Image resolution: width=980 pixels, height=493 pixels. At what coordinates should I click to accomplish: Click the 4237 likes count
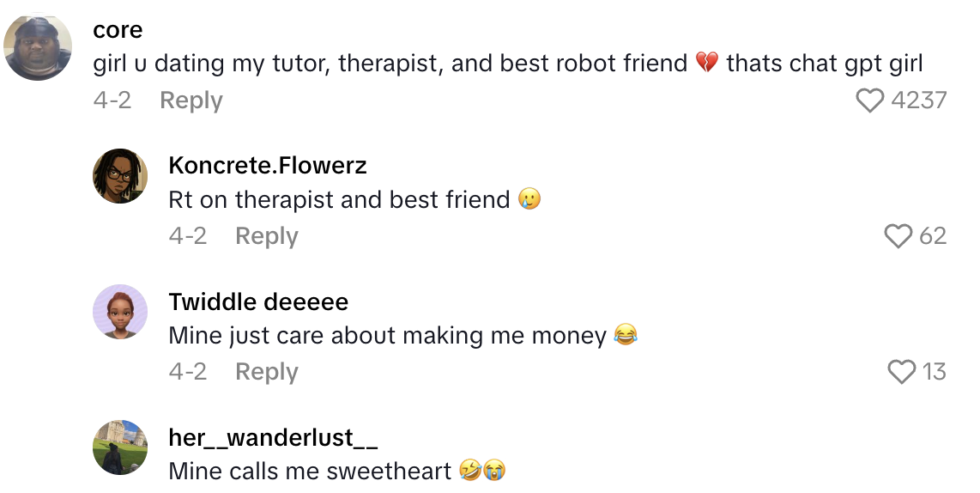pos(919,100)
